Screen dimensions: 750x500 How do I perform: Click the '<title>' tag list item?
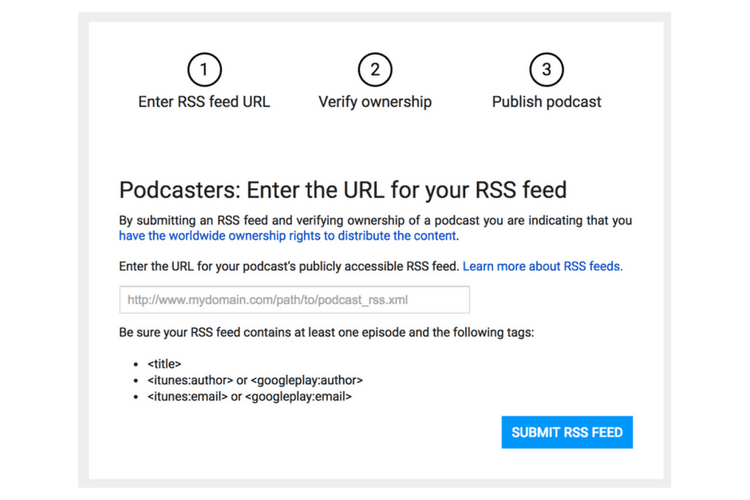click(x=164, y=364)
